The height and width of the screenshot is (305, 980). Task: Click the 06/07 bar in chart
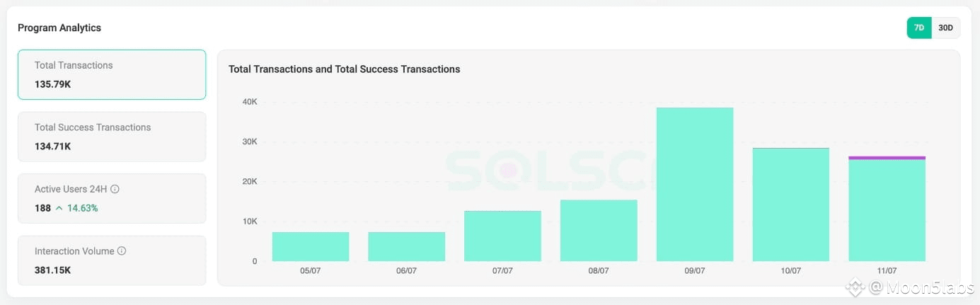tap(407, 246)
